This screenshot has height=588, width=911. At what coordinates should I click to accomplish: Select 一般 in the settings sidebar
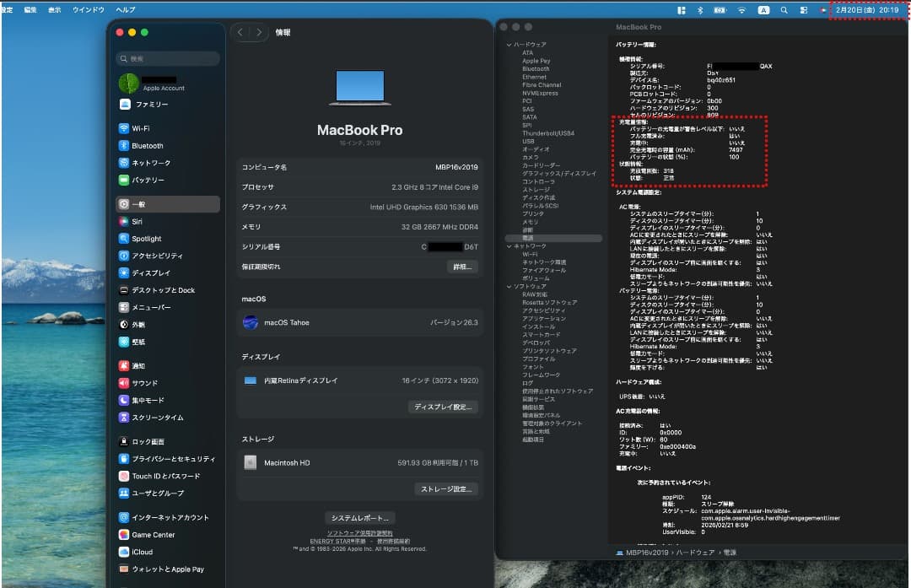click(168, 204)
